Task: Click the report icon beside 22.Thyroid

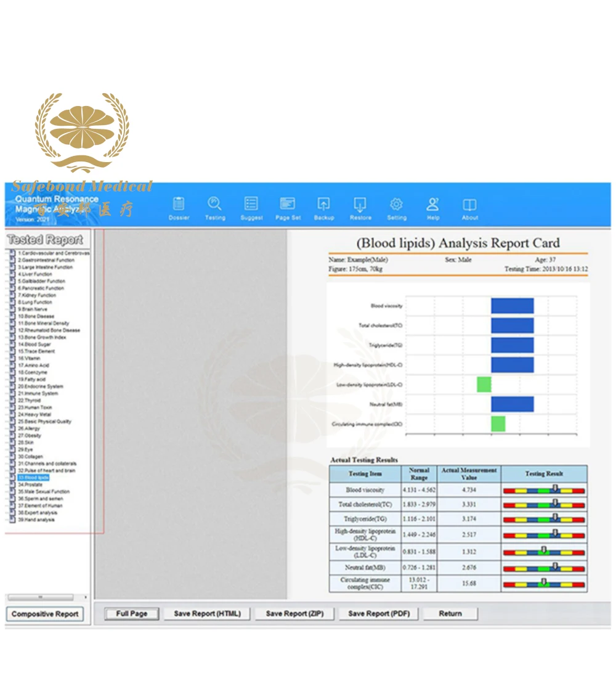Action: (x=12, y=400)
